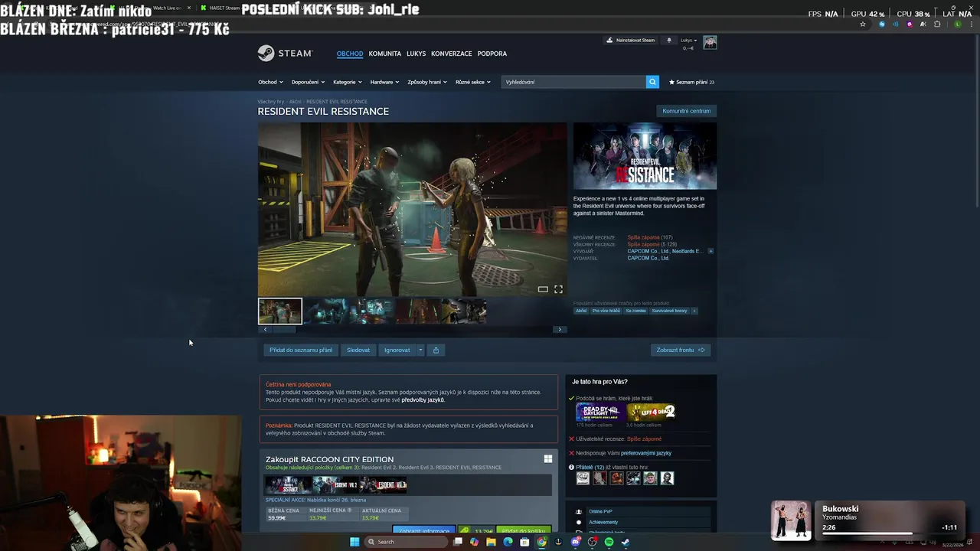The height and width of the screenshot is (551, 980).
Task: Click the předvolby jazyků link
Action: [423, 399]
